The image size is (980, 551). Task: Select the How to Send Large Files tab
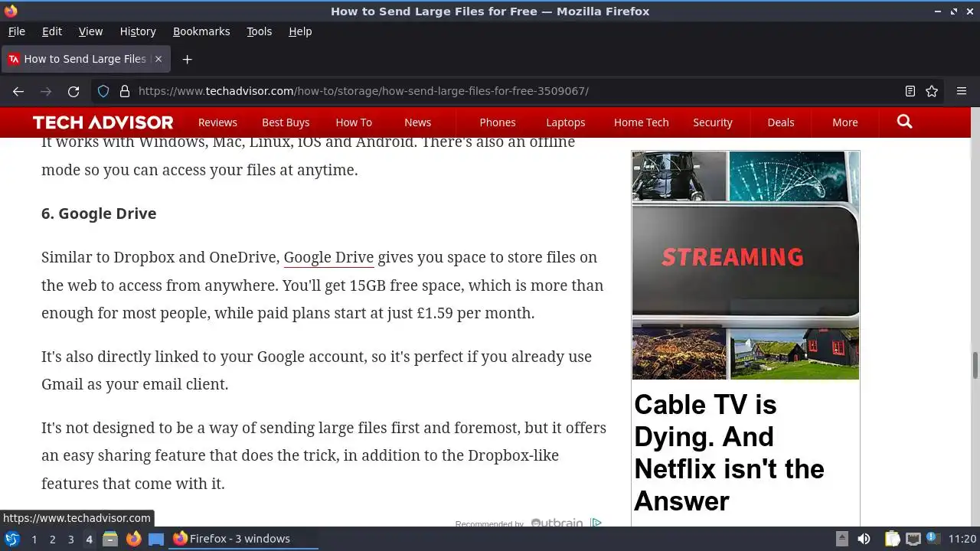click(x=85, y=59)
